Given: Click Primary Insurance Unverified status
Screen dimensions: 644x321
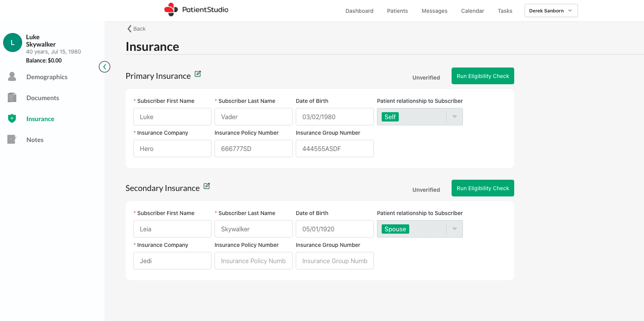Looking at the screenshot, I should coord(426,78).
